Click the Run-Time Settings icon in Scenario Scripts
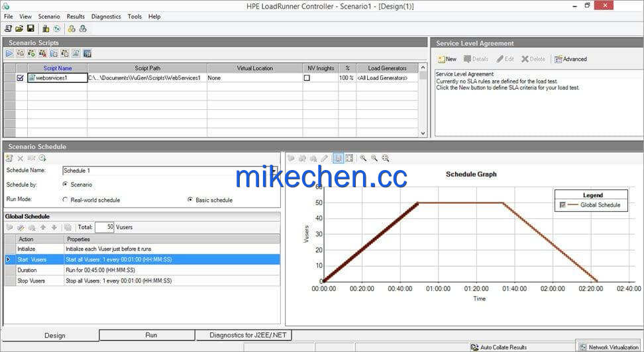 (54, 54)
